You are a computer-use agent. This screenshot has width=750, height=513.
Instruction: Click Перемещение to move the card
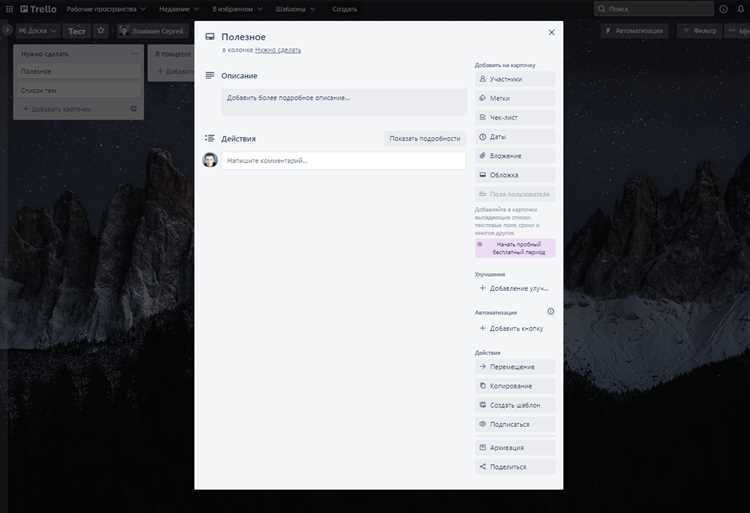point(515,367)
